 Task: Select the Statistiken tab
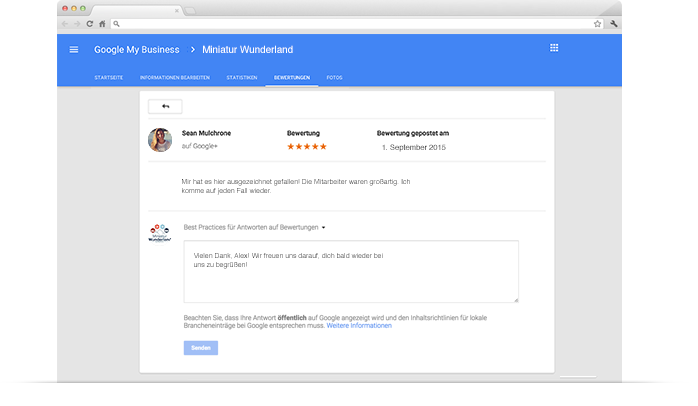click(x=242, y=77)
